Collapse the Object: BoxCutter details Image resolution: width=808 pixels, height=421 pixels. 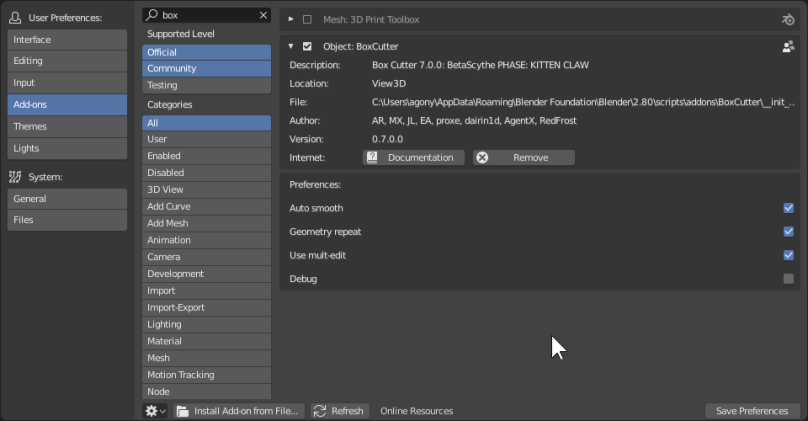pyautogui.click(x=291, y=46)
